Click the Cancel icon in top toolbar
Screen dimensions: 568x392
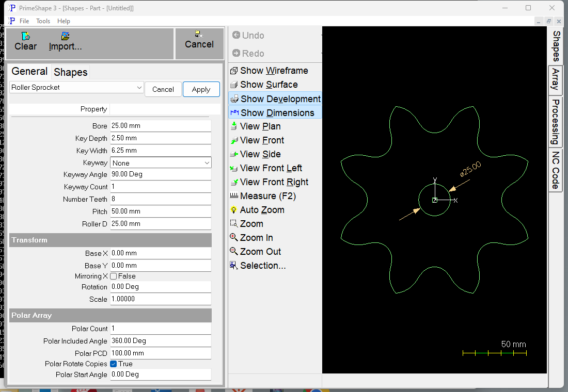[x=199, y=34]
